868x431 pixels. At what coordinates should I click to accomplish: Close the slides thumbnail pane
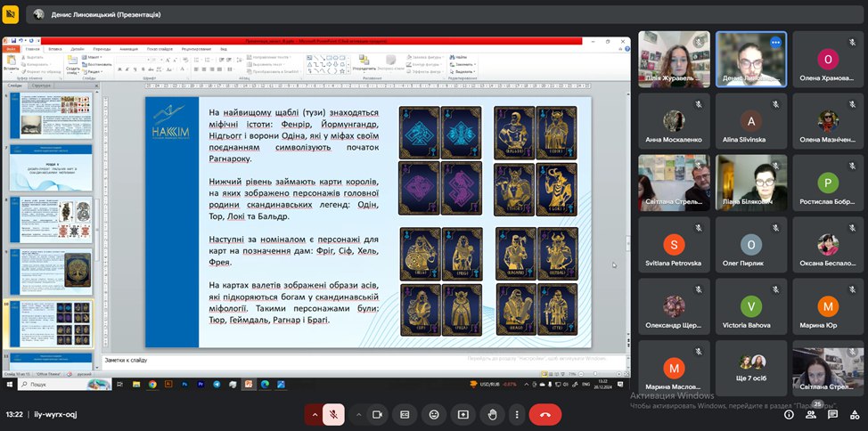click(x=96, y=86)
